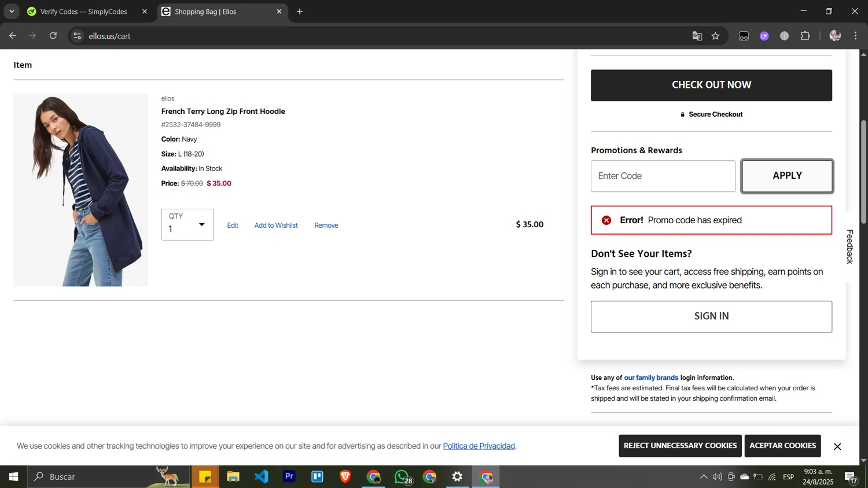Open French Terry Long Zip Front Hoodie title
This screenshot has height=488, width=868.
tap(223, 111)
